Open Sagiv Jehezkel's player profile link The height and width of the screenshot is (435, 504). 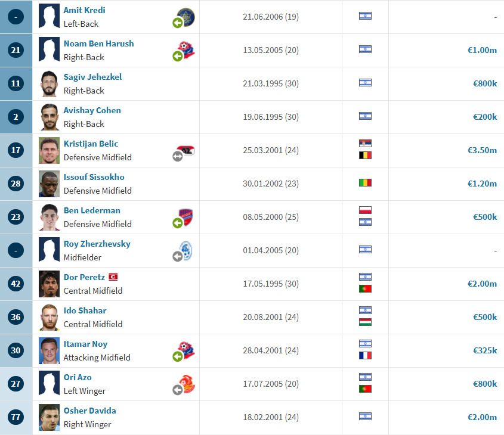coord(92,77)
